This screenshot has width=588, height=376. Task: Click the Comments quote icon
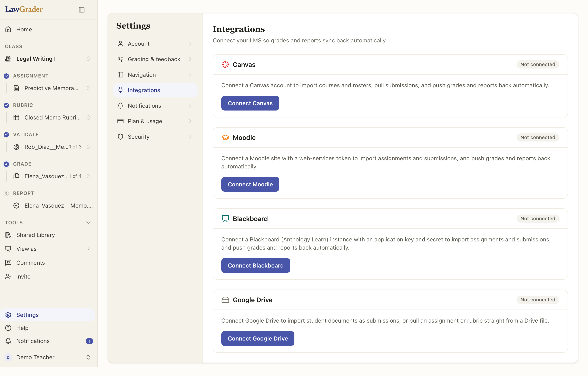tap(8, 263)
